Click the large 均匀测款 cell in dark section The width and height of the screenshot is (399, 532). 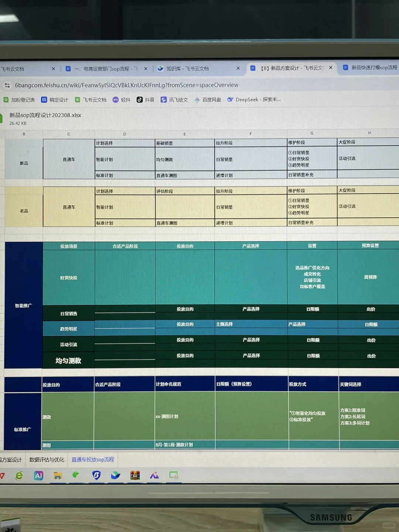click(x=68, y=361)
